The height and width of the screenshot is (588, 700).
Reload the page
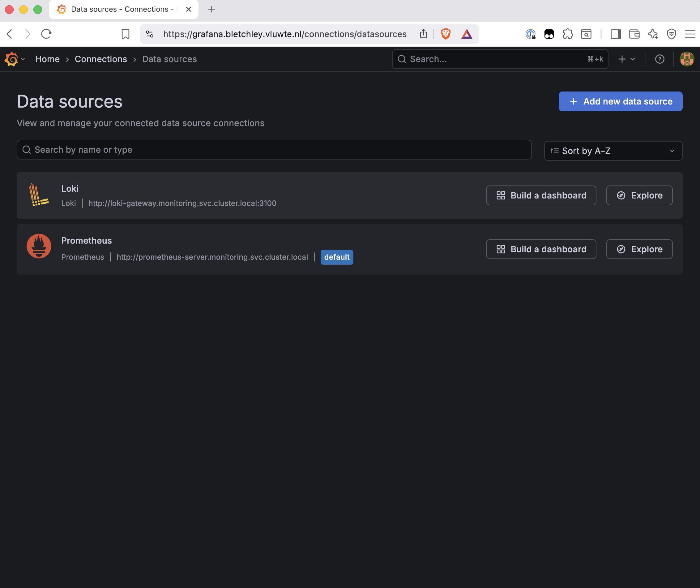(46, 34)
